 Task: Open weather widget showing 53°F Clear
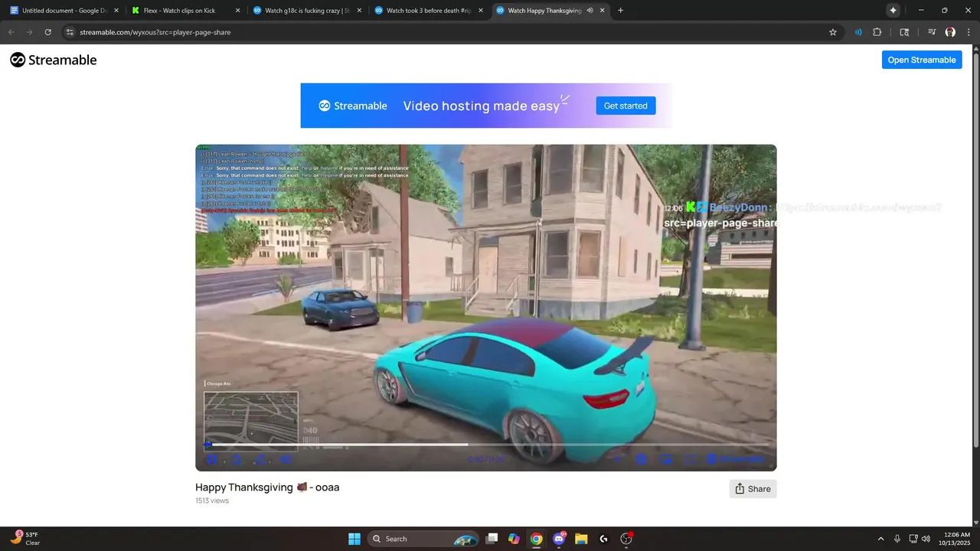[x=25, y=539]
